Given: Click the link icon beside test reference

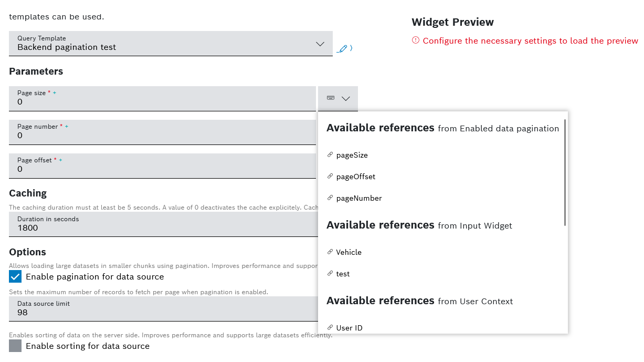Looking at the screenshot, I should click(330, 274).
